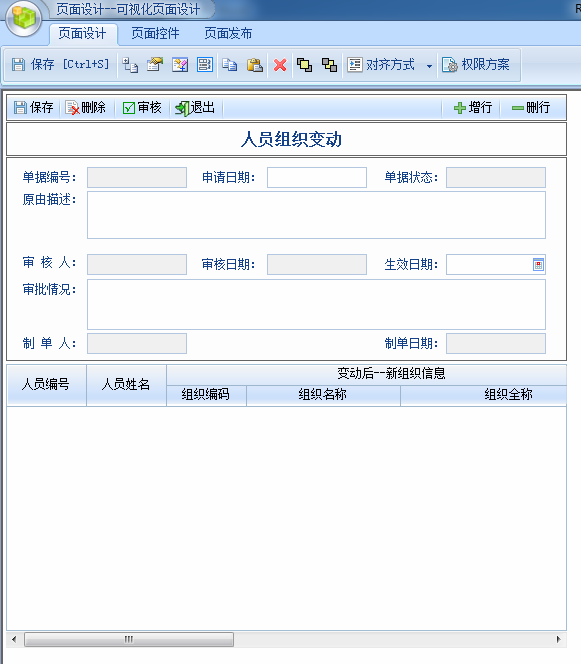
Task: Click the paste clipboard icon
Action: pyautogui.click(x=255, y=65)
